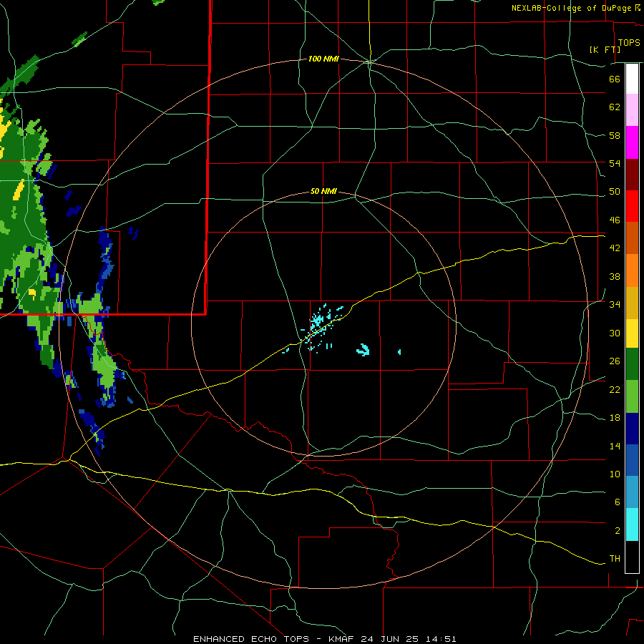
Task: Click the white swatch in the tops legend
Action: pos(632,79)
